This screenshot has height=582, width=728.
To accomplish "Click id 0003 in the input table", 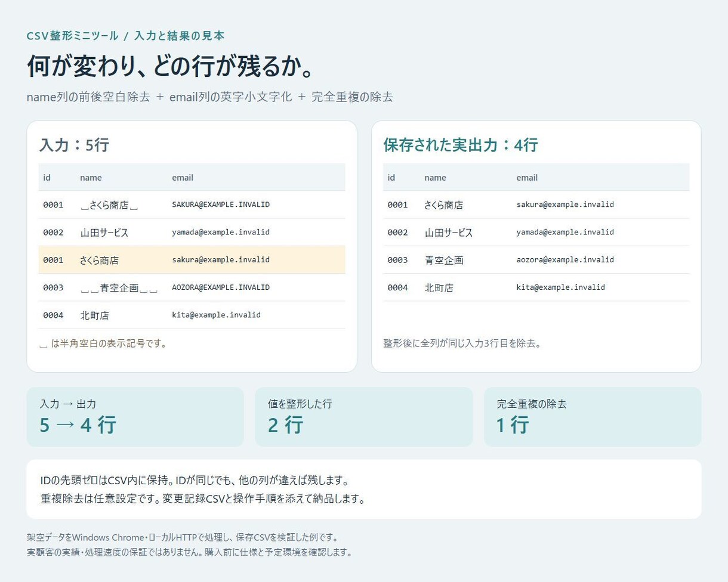I will pos(53,287).
